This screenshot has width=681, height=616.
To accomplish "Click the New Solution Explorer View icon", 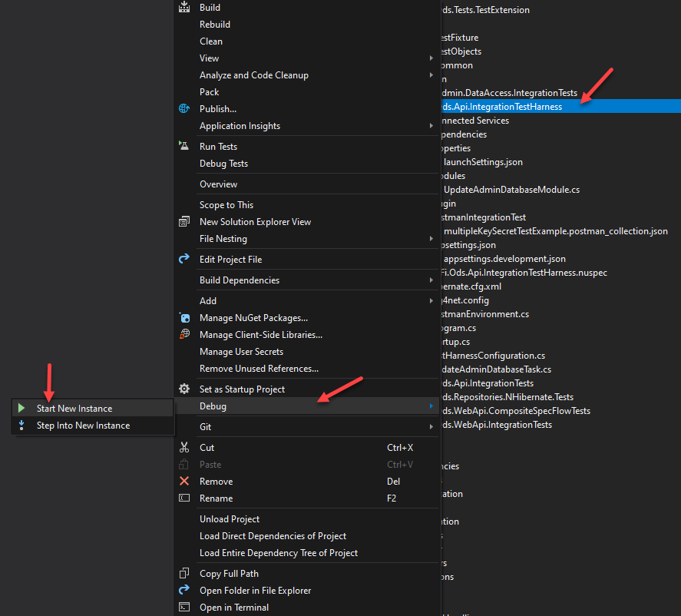I will coord(184,221).
